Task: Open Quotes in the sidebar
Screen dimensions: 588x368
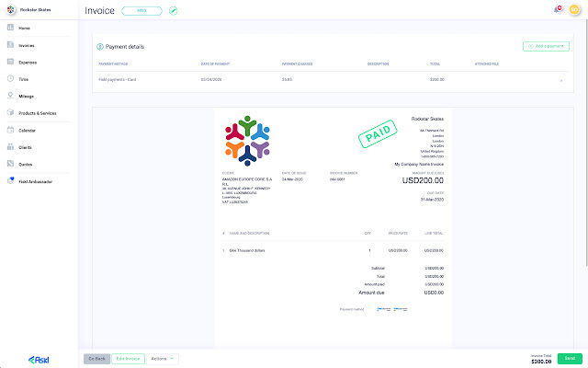Action: (26, 165)
